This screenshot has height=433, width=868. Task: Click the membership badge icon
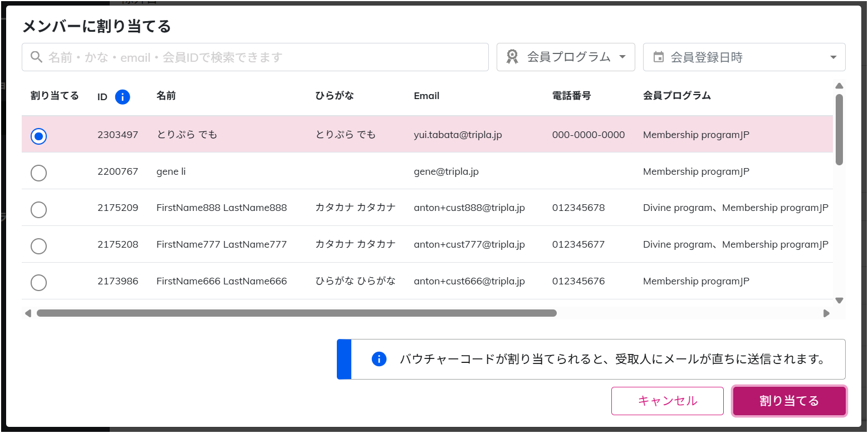512,57
